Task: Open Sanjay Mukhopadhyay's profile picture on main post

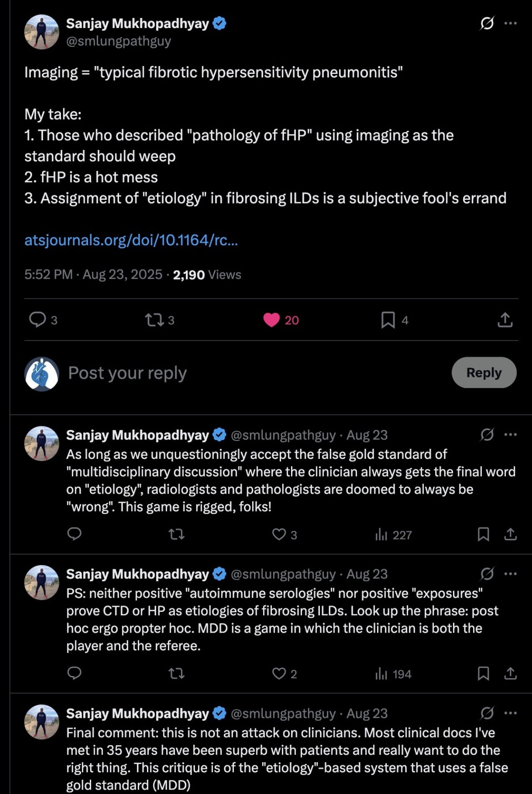Action: 42,32
